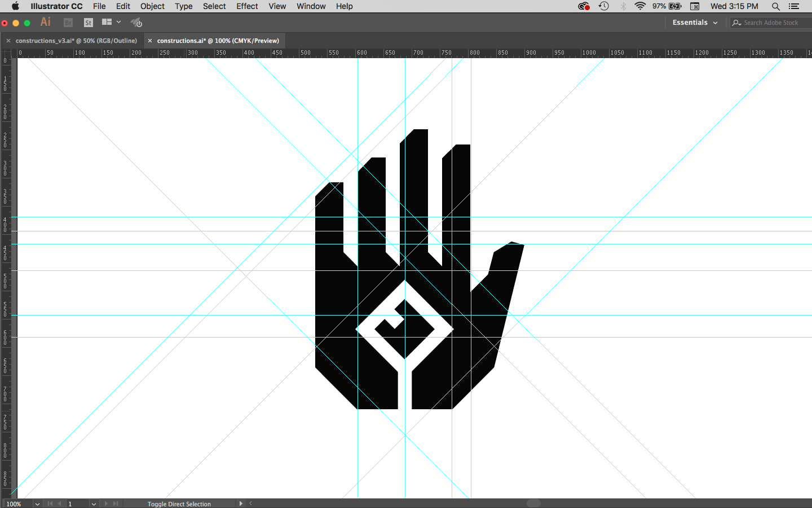Click the Ai application logo icon

pos(46,22)
